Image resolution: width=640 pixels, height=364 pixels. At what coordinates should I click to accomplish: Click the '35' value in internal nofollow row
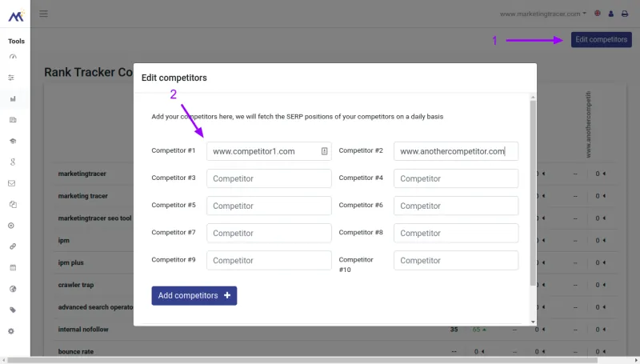(454, 330)
